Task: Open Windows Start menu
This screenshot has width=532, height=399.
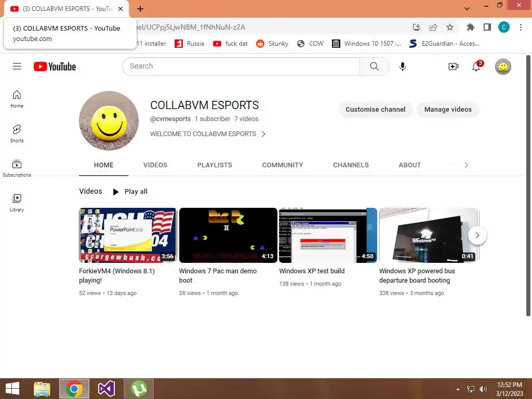Action: coord(12,389)
